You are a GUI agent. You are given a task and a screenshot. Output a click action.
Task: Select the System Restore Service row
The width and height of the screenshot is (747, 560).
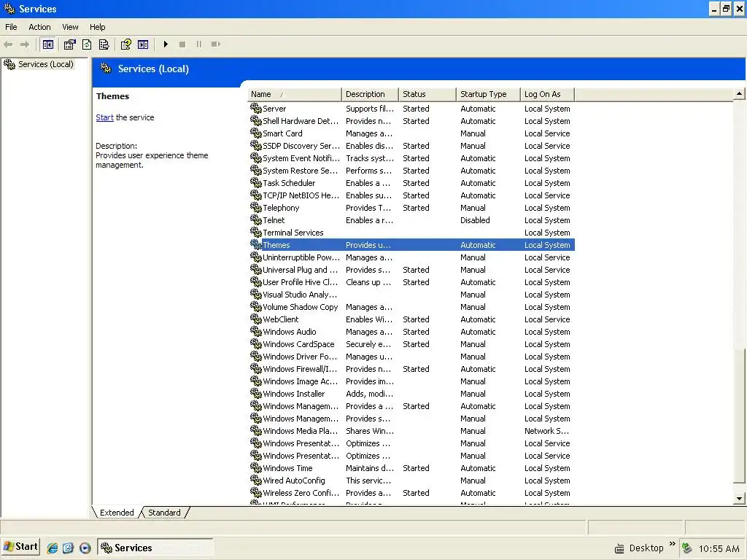pos(411,171)
